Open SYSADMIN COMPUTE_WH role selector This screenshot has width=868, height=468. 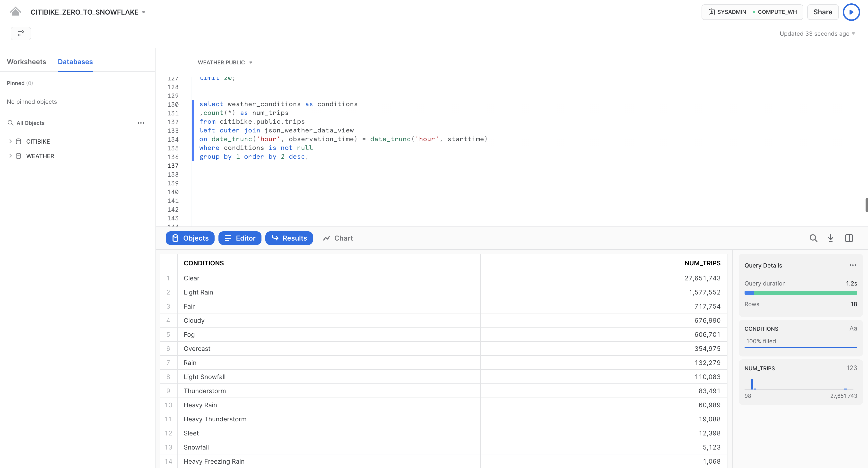752,12
